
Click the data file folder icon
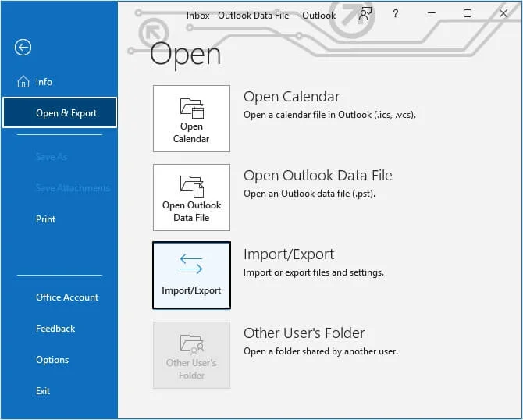(x=192, y=186)
